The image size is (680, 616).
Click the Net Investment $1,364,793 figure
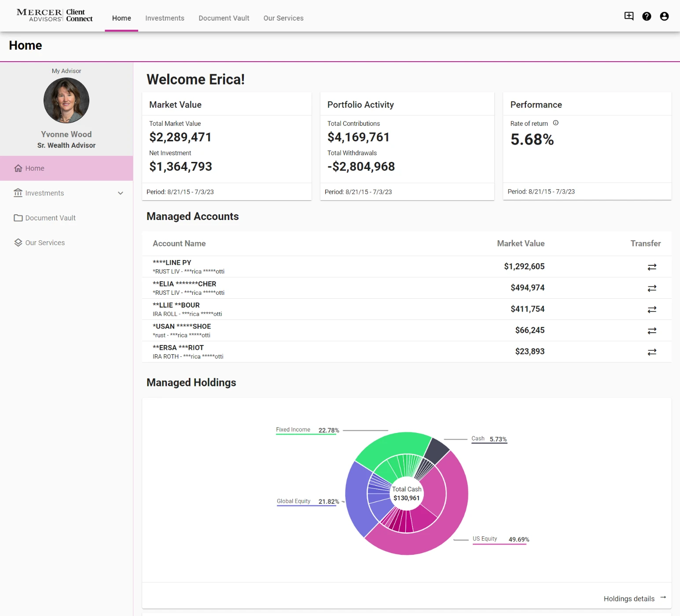180,166
